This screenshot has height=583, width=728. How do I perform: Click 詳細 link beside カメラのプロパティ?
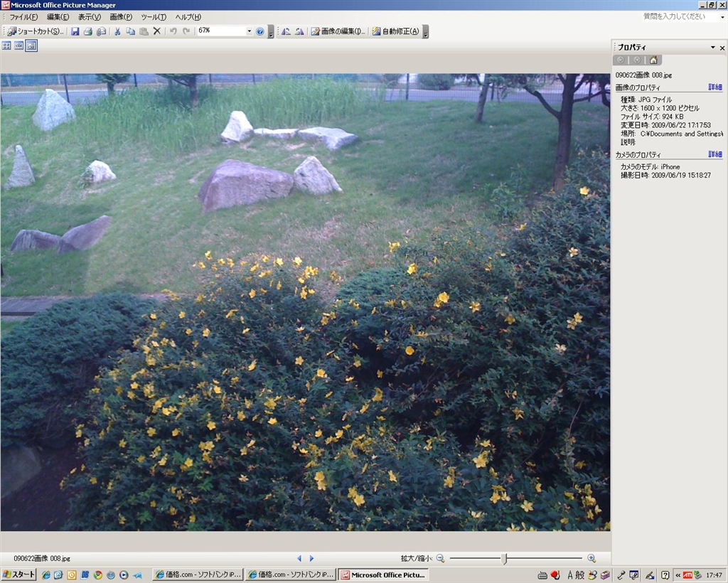715,154
